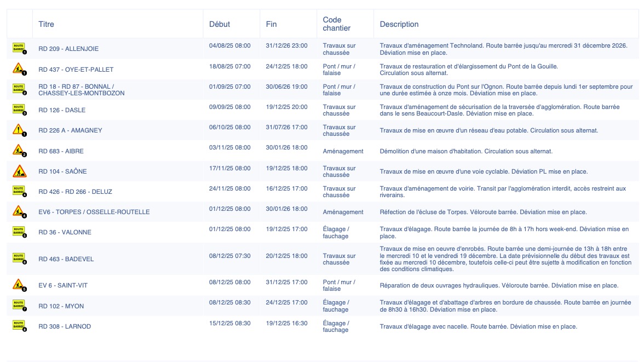Click the roadworks icon for EV6 TORPES row

pyautogui.click(x=19, y=211)
